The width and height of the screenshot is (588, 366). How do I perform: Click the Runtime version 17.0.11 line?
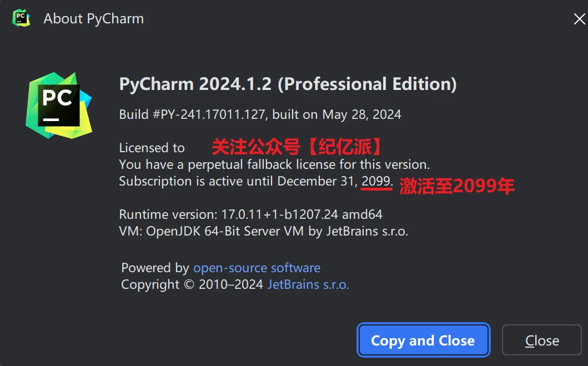point(250,214)
